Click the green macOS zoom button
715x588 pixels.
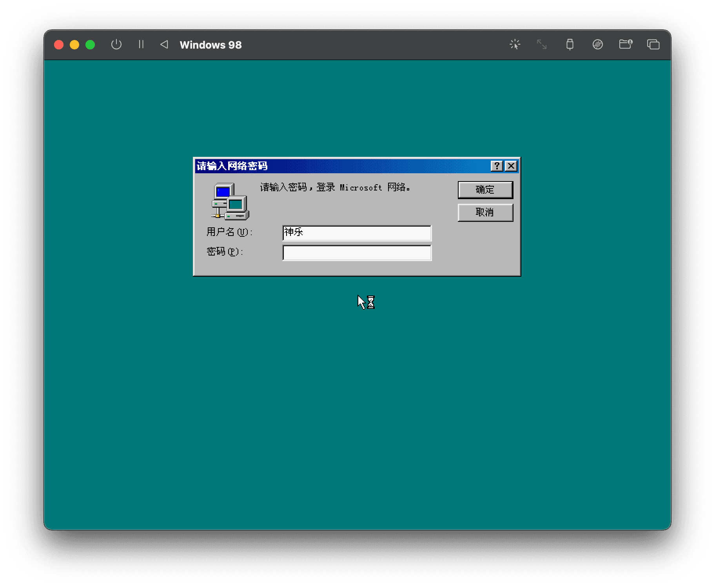tap(90, 45)
